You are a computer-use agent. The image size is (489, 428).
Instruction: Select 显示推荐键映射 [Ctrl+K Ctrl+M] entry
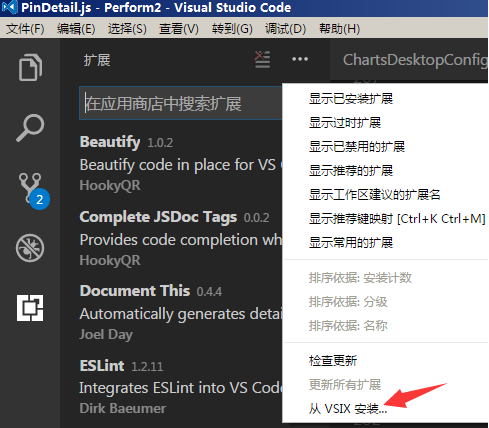385,219
